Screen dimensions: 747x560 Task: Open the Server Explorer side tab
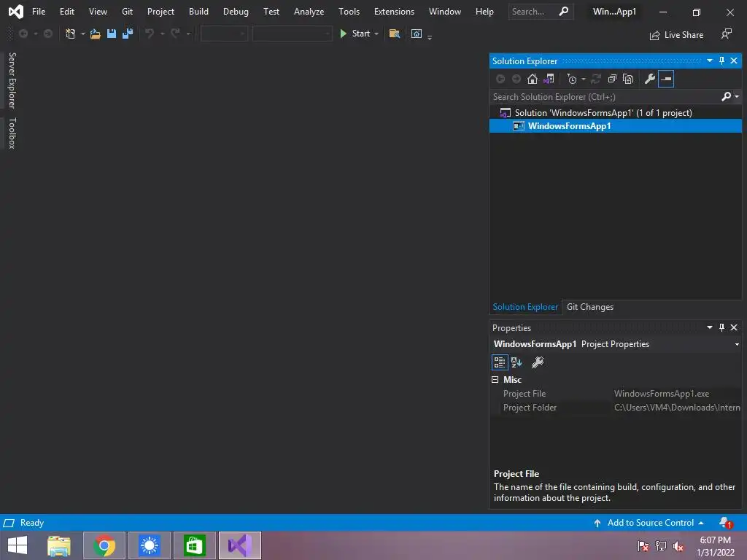pyautogui.click(x=12, y=80)
